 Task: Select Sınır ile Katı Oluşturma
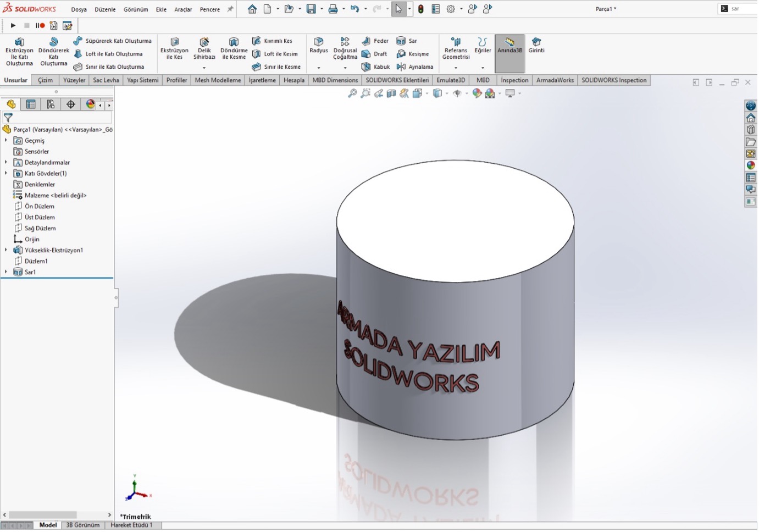(109, 67)
